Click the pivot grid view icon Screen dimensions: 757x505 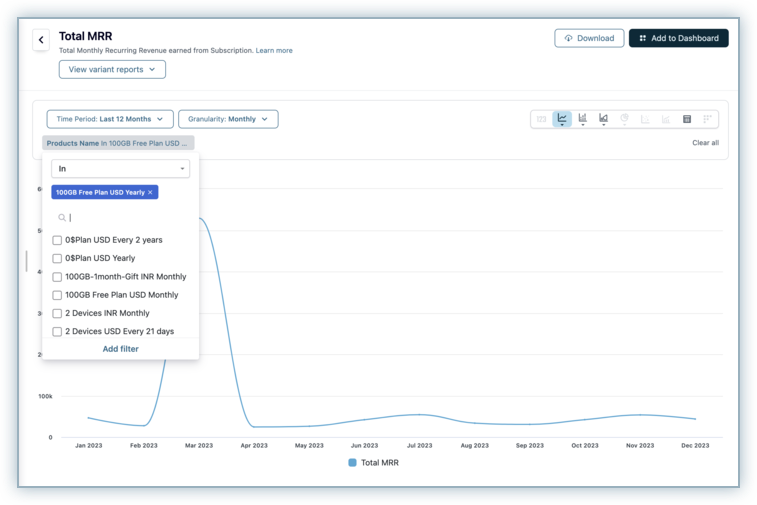click(x=707, y=119)
